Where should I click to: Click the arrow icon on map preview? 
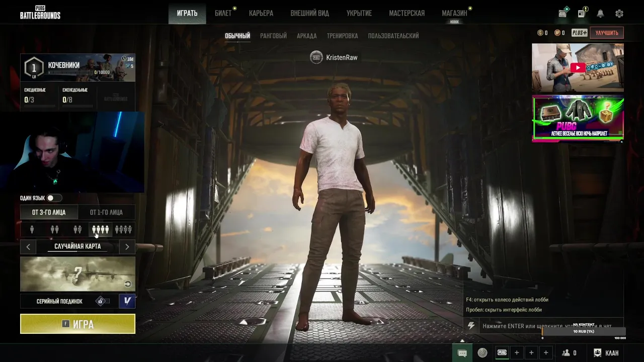[x=128, y=284]
